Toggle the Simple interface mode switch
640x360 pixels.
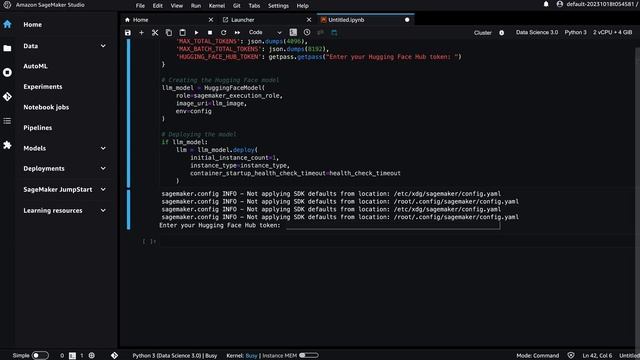coord(40,356)
